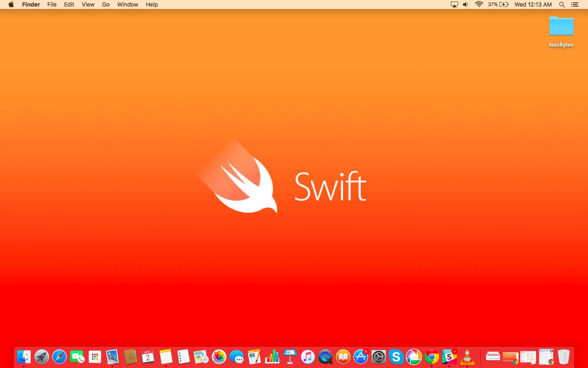The width and height of the screenshot is (588, 368).
Task: Open System Preferences gear in Dock
Action: pos(379,357)
